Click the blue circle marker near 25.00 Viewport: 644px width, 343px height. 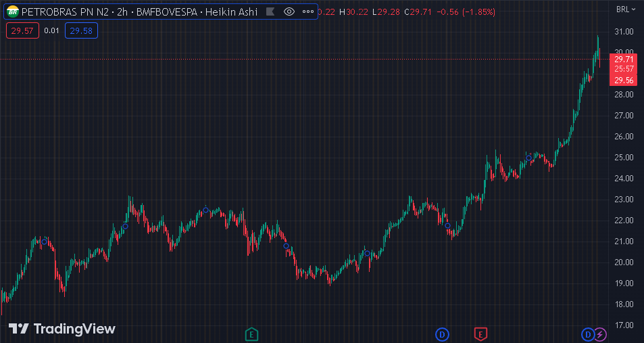[x=529, y=158]
